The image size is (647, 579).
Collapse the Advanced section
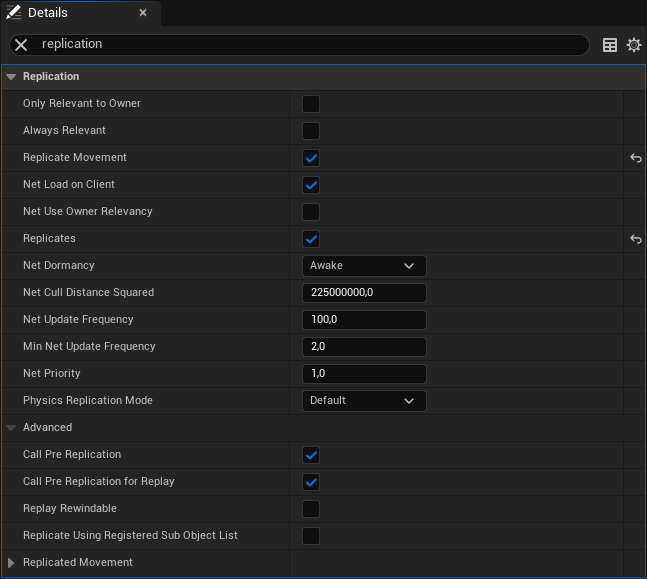click(11, 428)
